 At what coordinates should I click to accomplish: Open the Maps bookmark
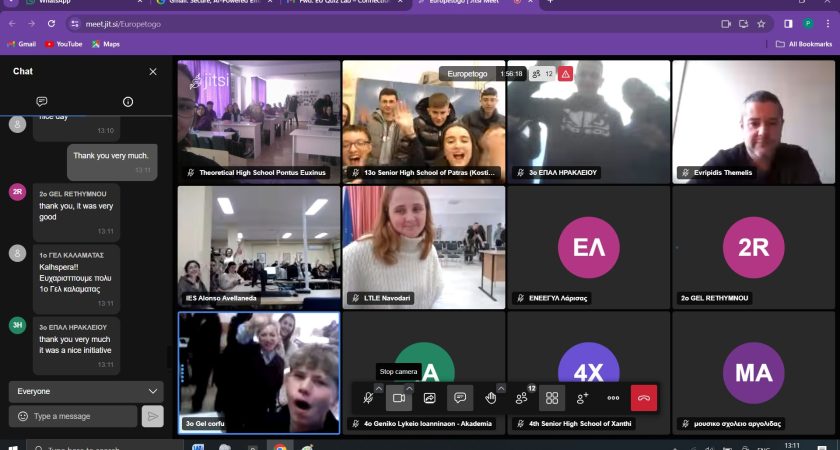(x=106, y=44)
